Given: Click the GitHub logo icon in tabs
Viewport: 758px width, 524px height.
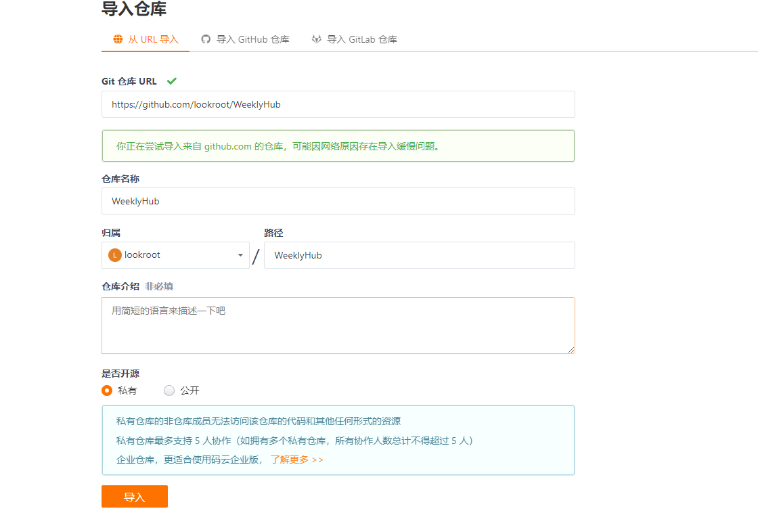Looking at the screenshot, I should (x=206, y=39).
